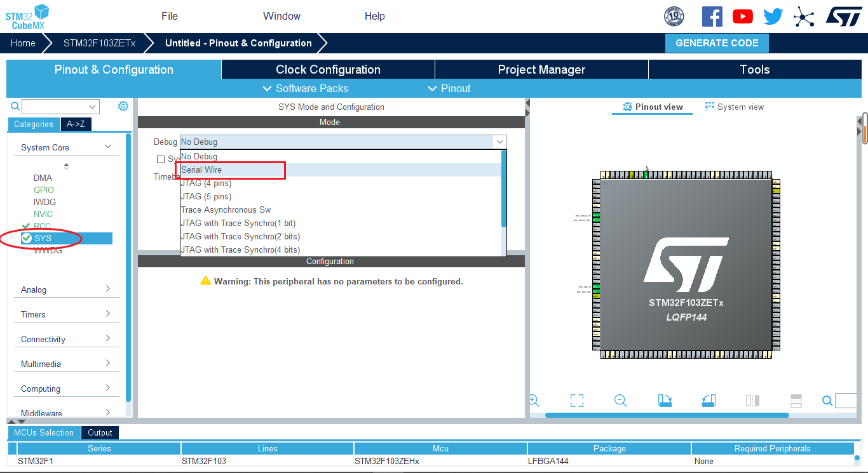Open the YouTube icon link
Screen dimensions: 868x473
click(x=742, y=17)
